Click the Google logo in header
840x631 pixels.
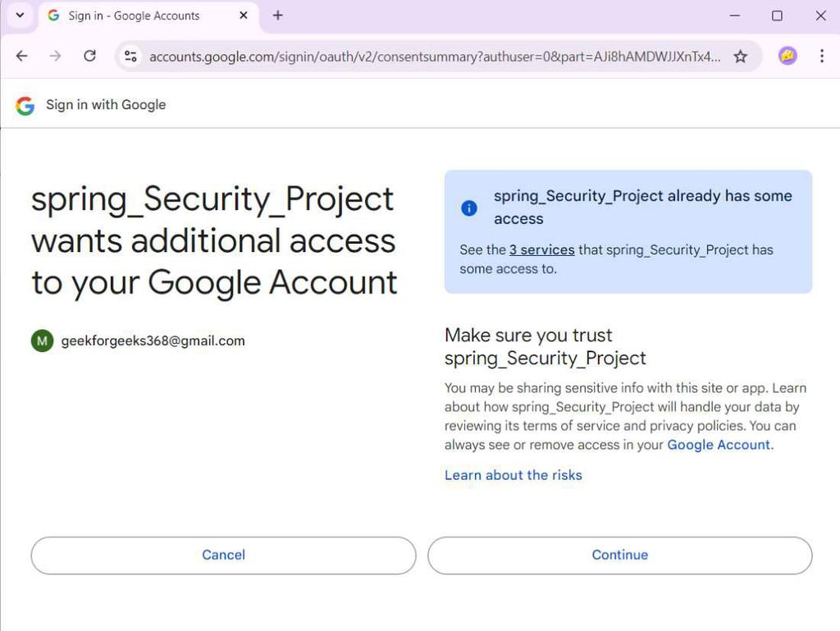pyautogui.click(x=25, y=105)
